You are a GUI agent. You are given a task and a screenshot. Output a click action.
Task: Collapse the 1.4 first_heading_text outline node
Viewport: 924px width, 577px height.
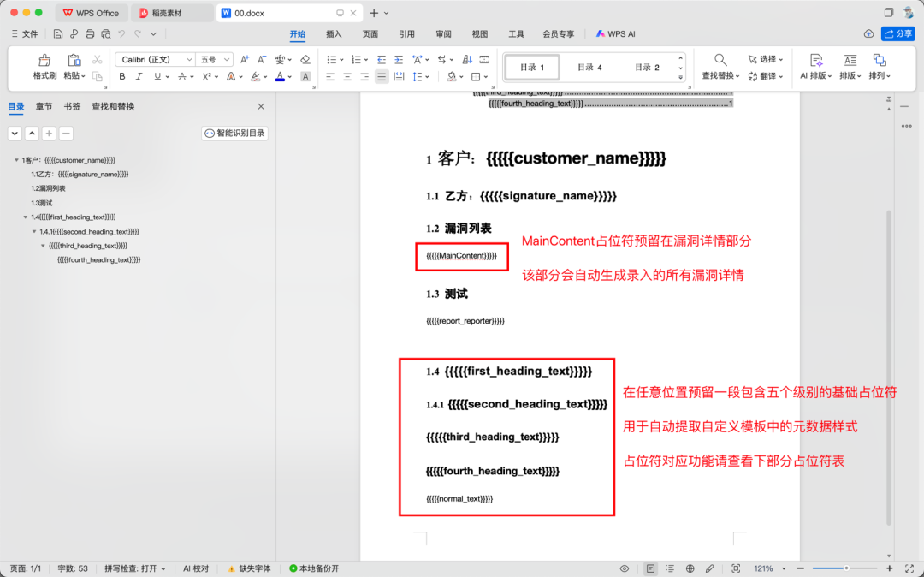[25, 217]
